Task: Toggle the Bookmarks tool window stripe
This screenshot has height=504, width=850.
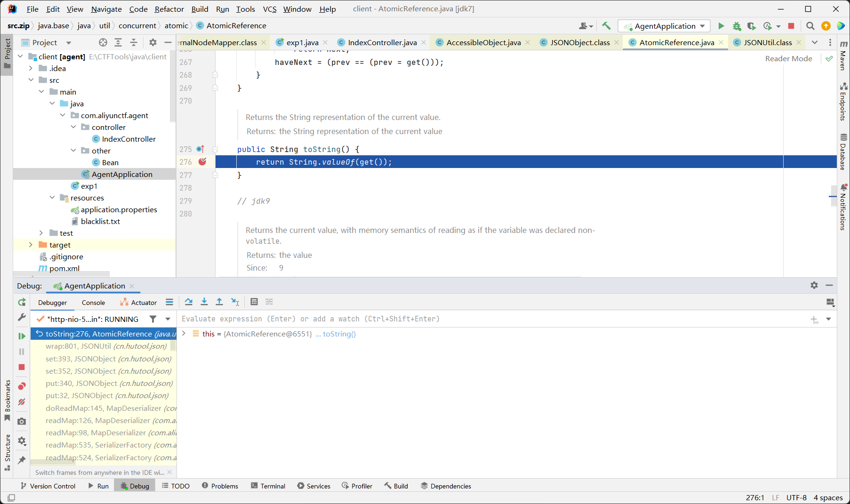Action: pos(7,400)
